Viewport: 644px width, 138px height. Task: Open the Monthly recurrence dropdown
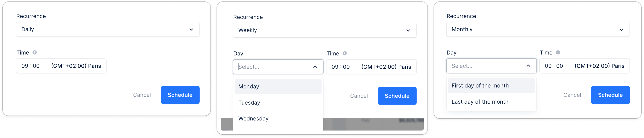tap(538, 29)
